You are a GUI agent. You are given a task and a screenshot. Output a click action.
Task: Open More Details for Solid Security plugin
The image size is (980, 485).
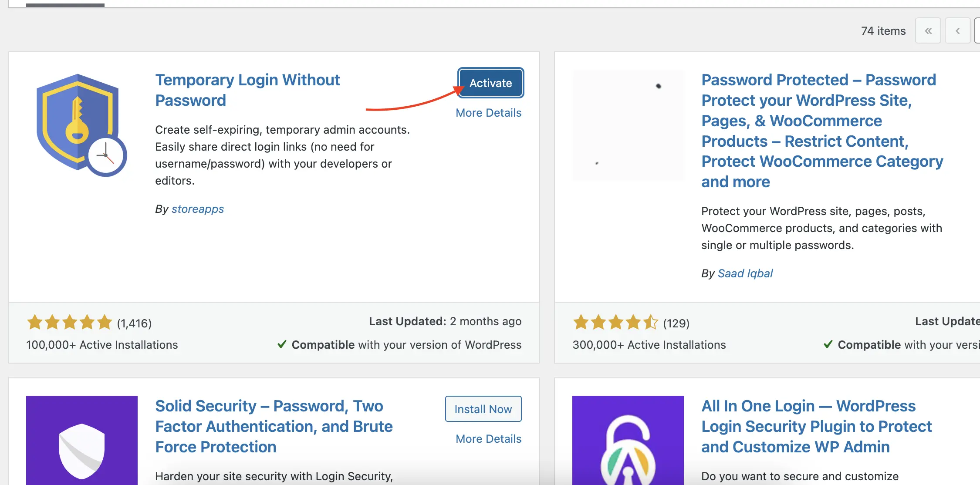[x=488, y=438]
